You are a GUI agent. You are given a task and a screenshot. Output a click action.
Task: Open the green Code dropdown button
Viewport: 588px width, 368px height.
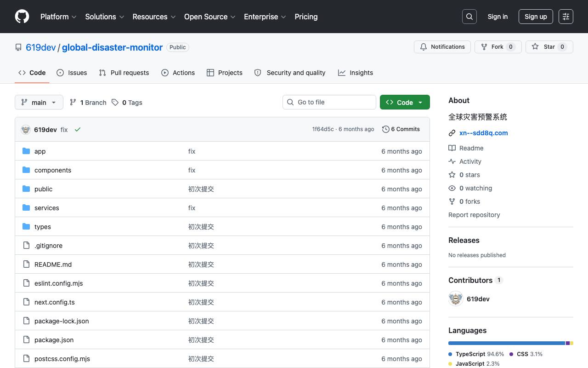click(405, 102)
